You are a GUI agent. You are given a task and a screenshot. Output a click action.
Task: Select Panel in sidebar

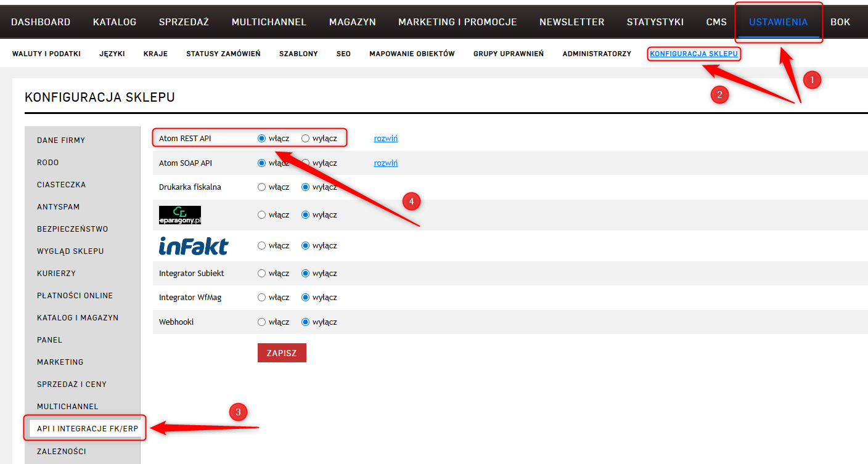pyautogui.click(x=49, y=340)
